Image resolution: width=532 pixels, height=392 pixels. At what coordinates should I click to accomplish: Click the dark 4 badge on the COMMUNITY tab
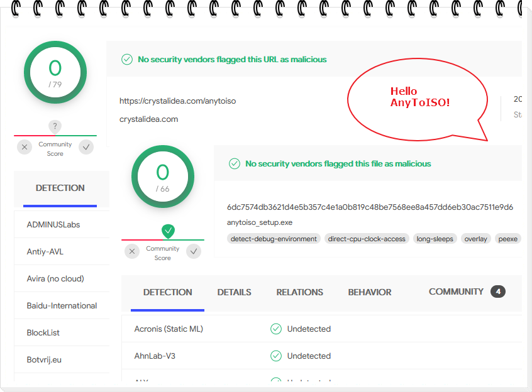click(498, 291)
